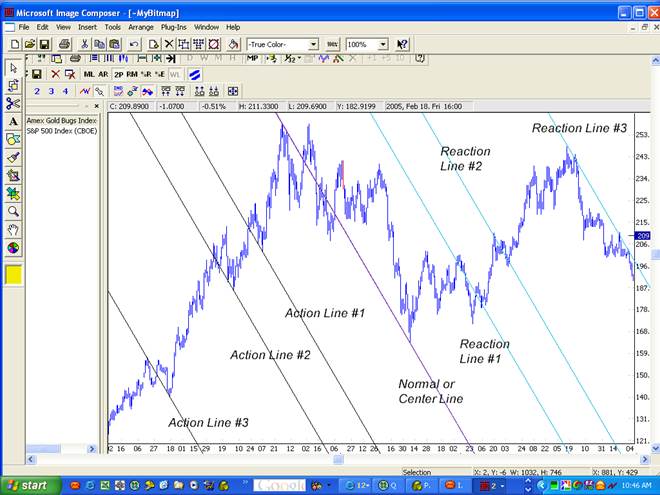The height and width of the screenshot is (495, 660).
Task: Toggle the ML button in chart toolbar
Action: coord(89,74)
